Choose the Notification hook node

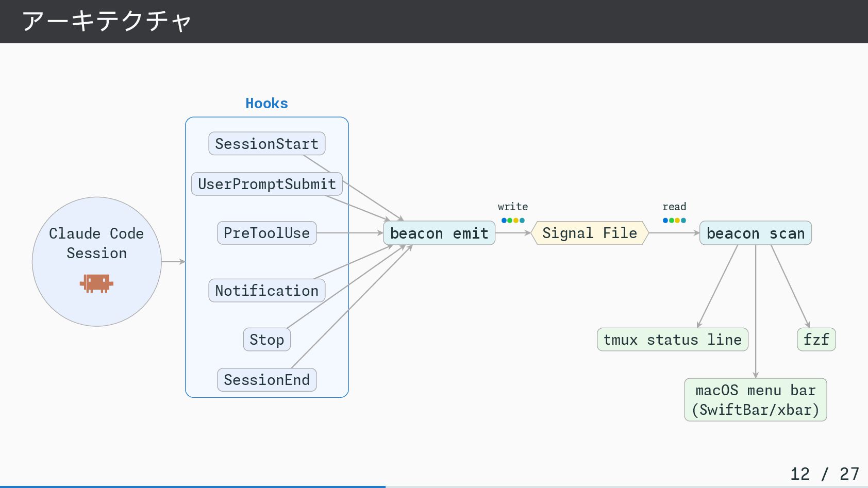coord(266,291)
